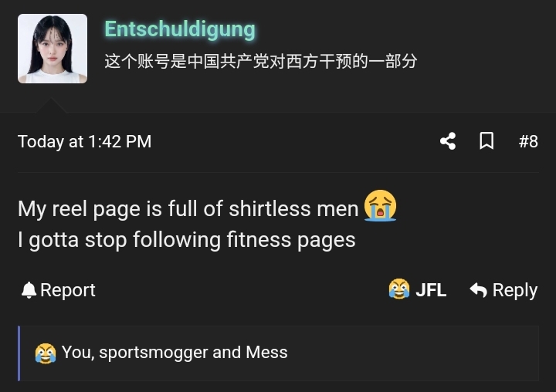Click the Report text label
556x392 pixels.
68,290
